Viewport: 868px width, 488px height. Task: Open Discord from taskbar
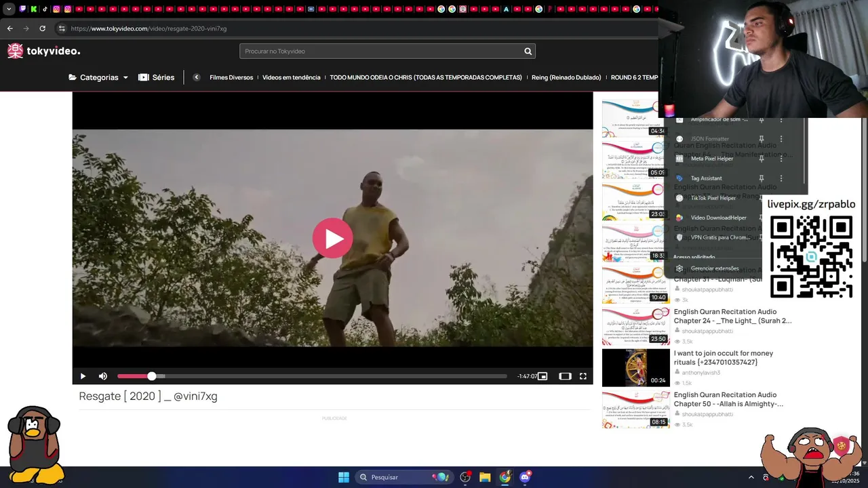click(525, 477)
